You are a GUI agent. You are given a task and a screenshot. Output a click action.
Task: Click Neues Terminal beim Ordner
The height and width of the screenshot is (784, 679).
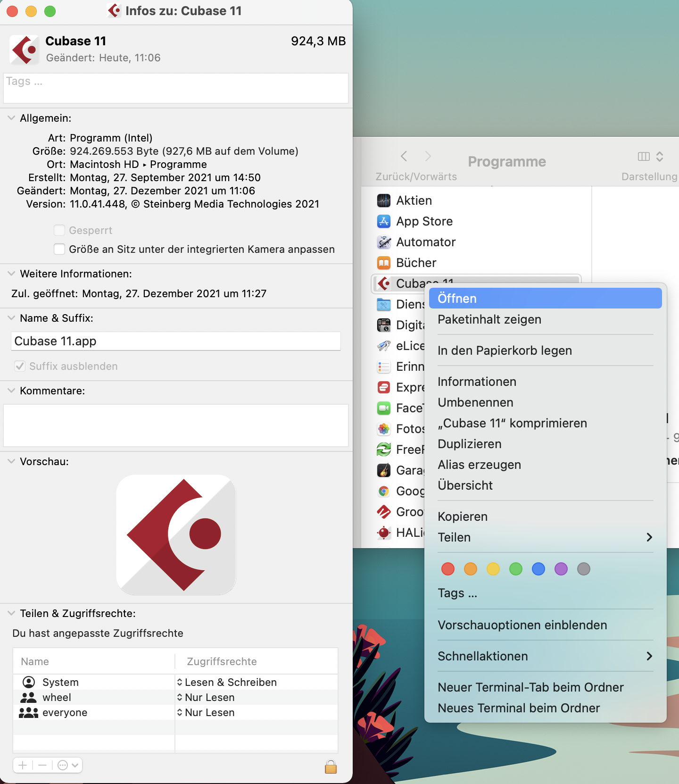pos(518,708)
